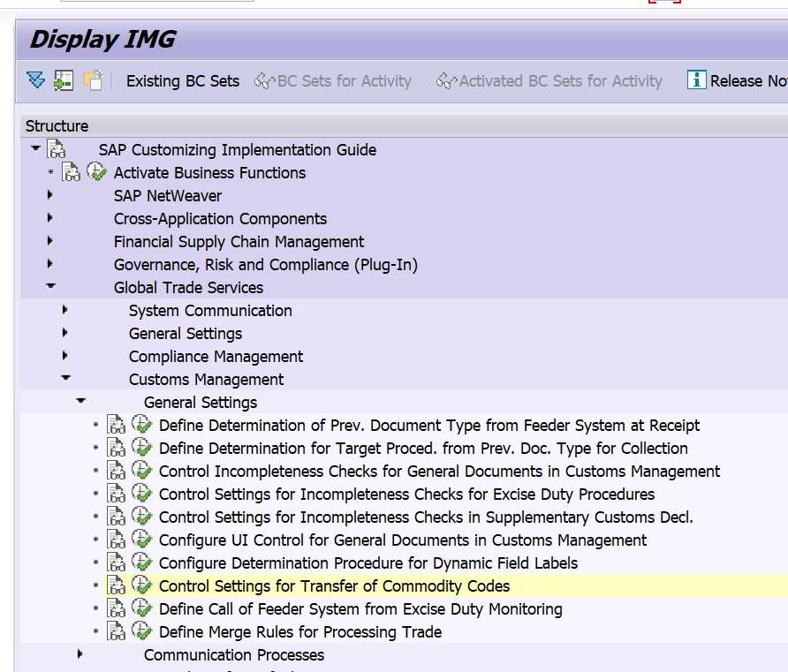Open documentation for Define Call of Feeder System
The width and height of the screenshot is (788, 672).
coord(116,608)
